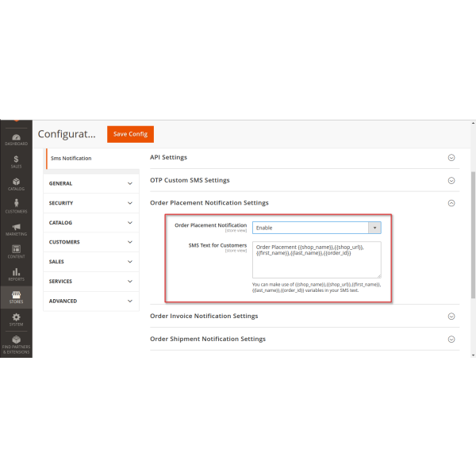Image resolution: width=476 pixels, height=476 pixels.
Task: Open the Dashboard icon in sidebar
Action: coord(16,138)
